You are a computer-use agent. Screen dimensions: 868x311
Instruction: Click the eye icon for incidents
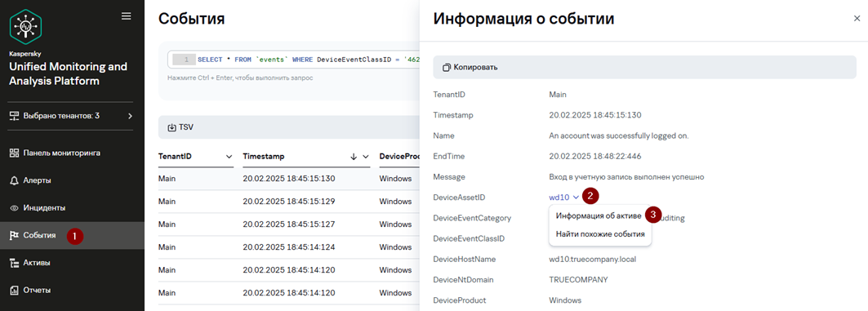click(x=15, y=208)
